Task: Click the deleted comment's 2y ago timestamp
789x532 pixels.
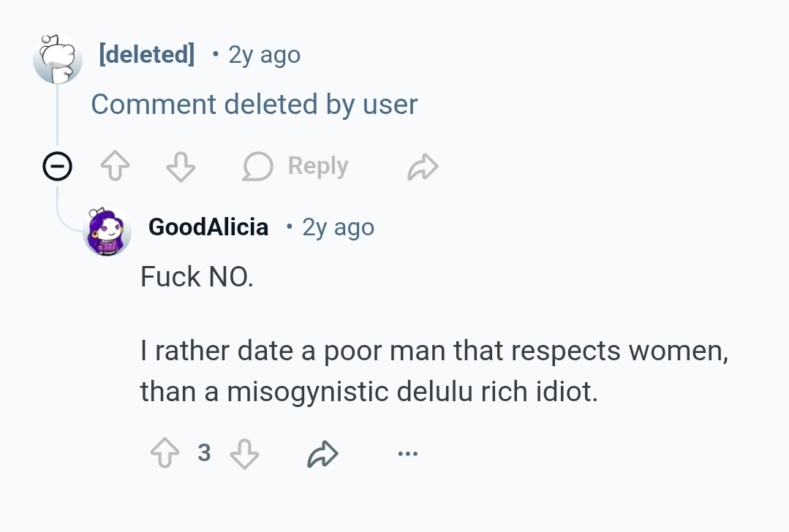Action: [x=264, y=55]
